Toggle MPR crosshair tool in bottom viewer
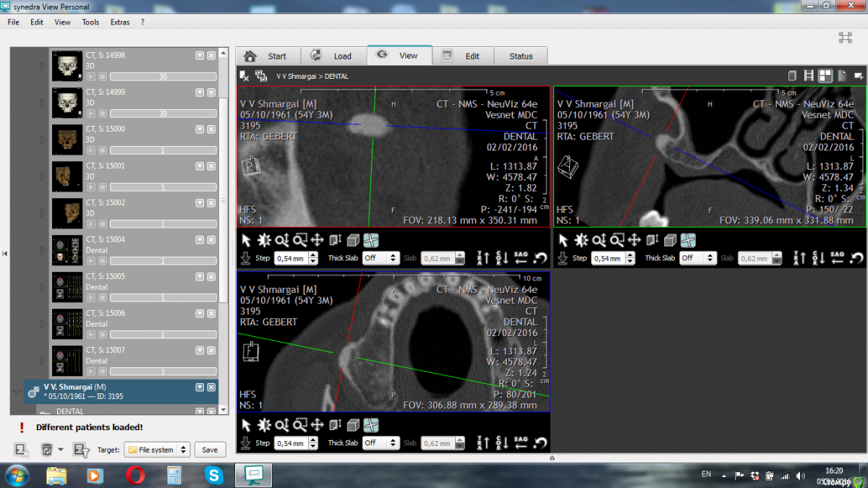868x488 pixels. tap(371, 425)
